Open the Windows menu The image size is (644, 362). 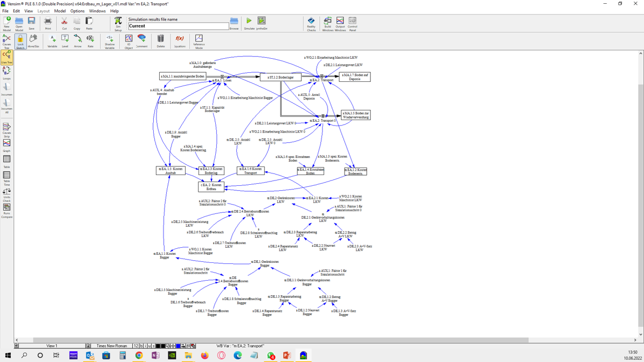coord(97,11)
